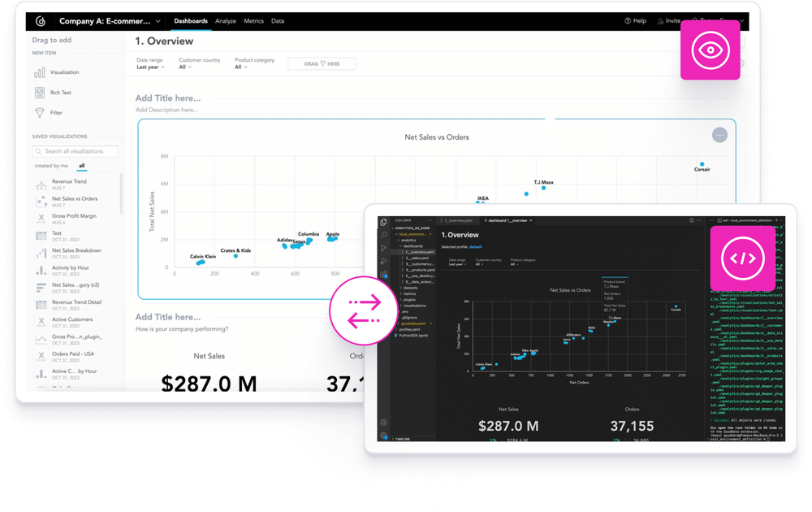This screenshot has height=512, width=812.
Task: Open the VS Code Extensions icon with badge
Action: pyautogui.click(x=384, y=274)
